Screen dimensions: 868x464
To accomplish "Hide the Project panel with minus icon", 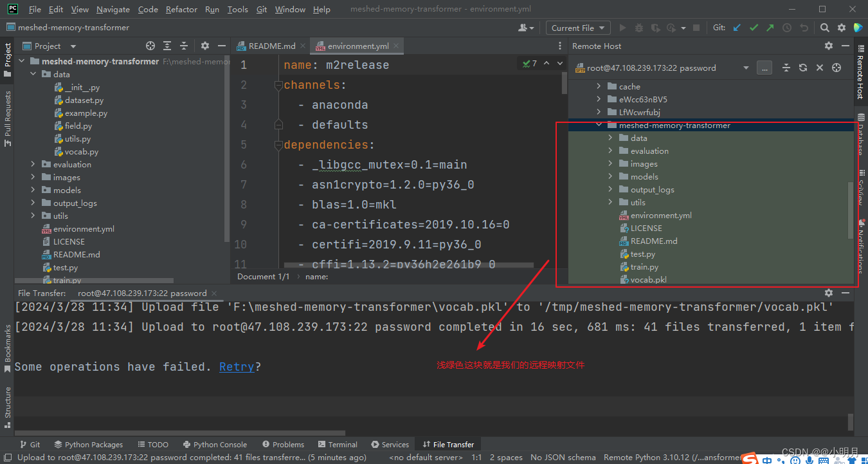I will 222,46.
